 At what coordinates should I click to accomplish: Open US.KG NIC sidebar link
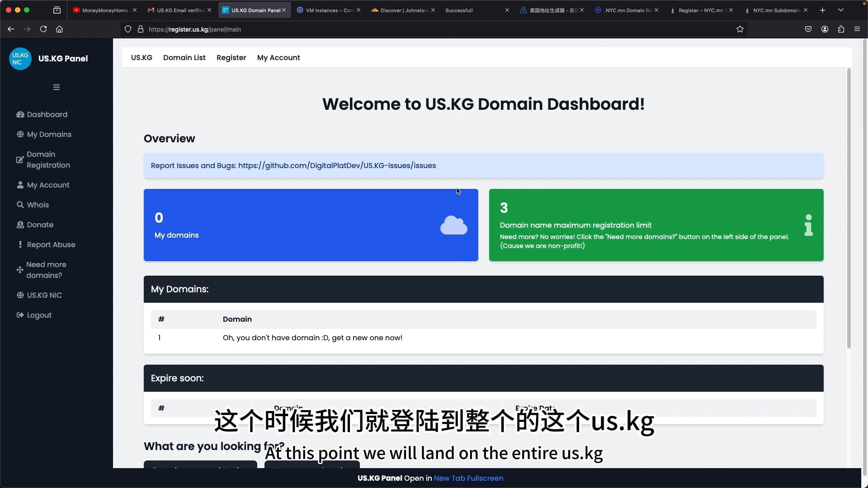click(x=44, y=295)
